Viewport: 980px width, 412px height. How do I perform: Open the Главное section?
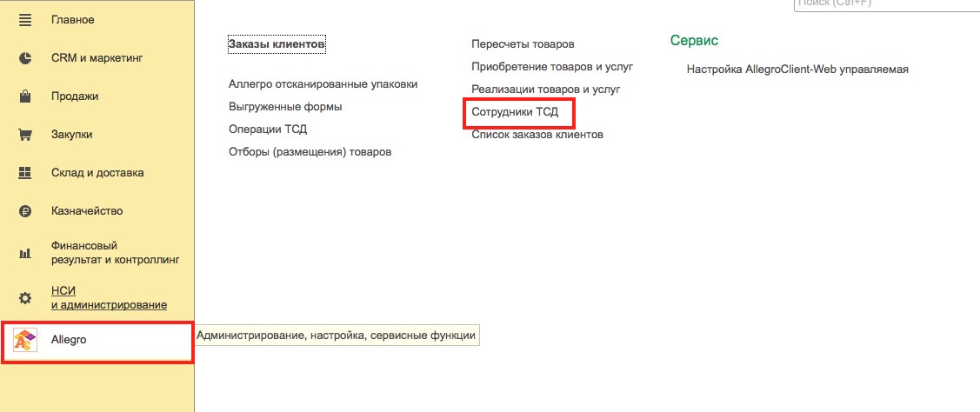(72, 20)
